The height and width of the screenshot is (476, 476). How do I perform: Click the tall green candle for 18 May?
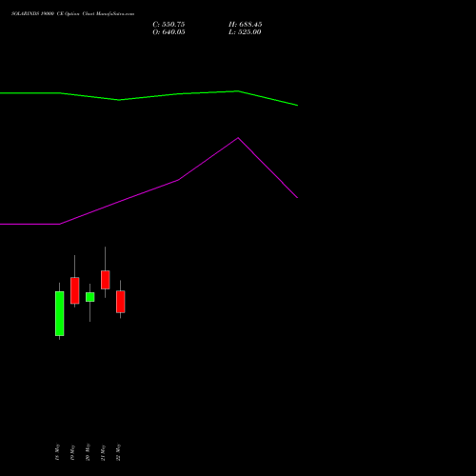60,313
